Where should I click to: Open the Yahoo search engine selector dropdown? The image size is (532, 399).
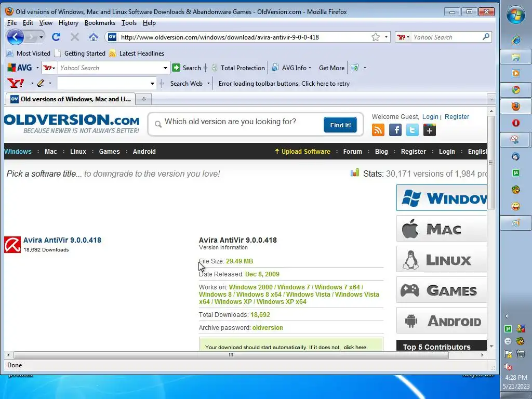click(x=403, y=37)
